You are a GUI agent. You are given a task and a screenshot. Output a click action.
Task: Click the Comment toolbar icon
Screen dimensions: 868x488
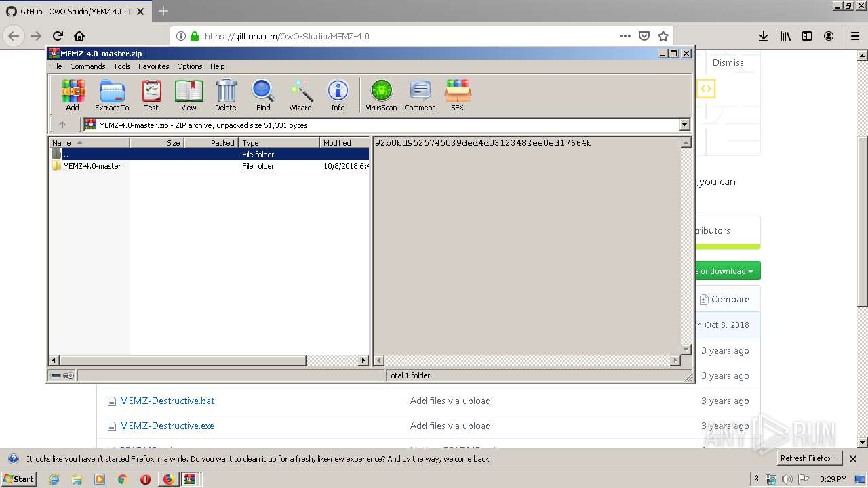[420, 95]
